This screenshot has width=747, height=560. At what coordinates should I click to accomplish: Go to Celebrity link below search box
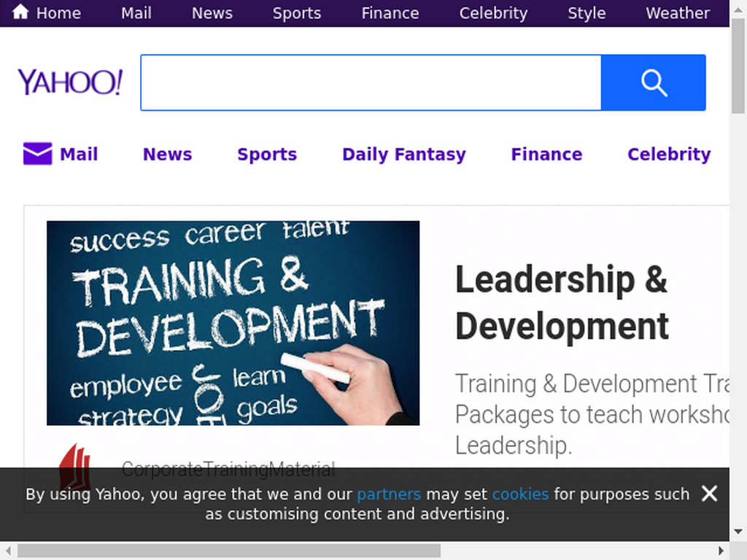669,155
